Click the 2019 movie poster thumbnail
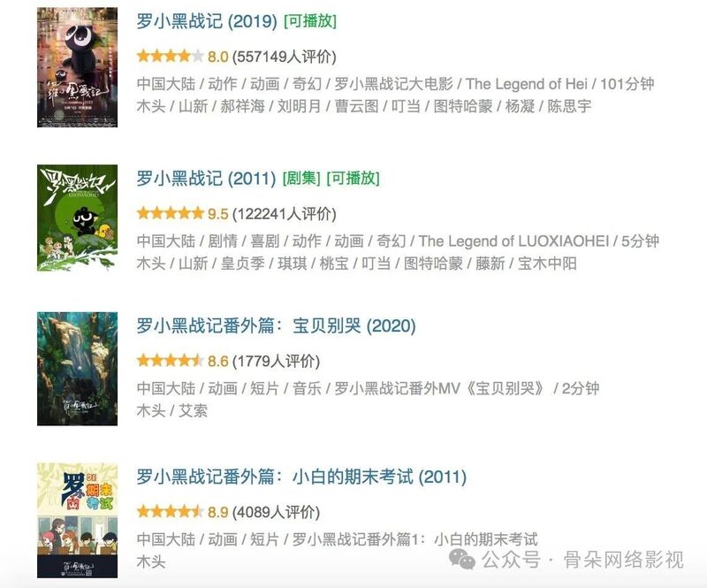Image resolution: width=707 pixels, height=588 pixels. pyautogui.click(x=77, y=67)
